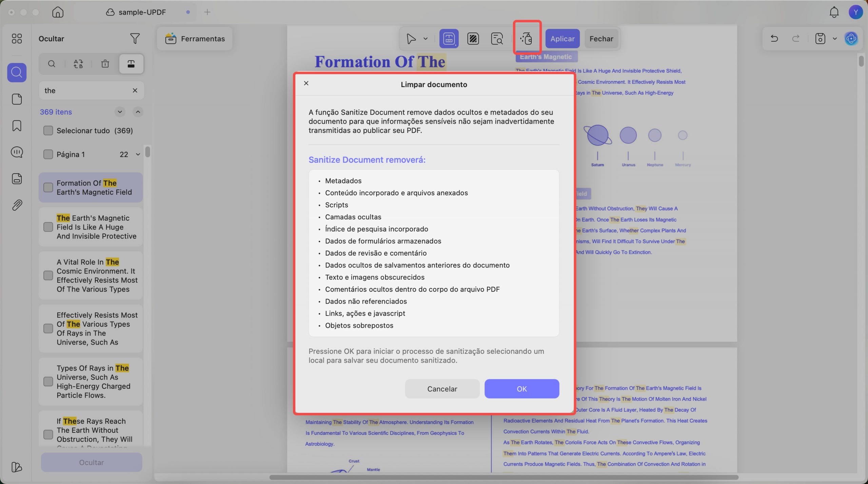Click 'Sanitize Document removerá:' heading
The height and width of the screenshot is (484, 868).
coord(367,160)
